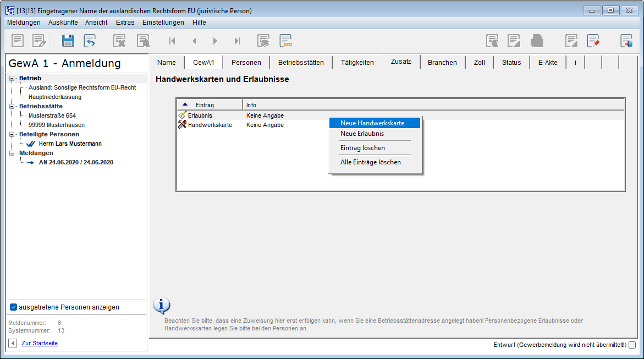Open the 'Zur Startseite' link

click(39, 343)
